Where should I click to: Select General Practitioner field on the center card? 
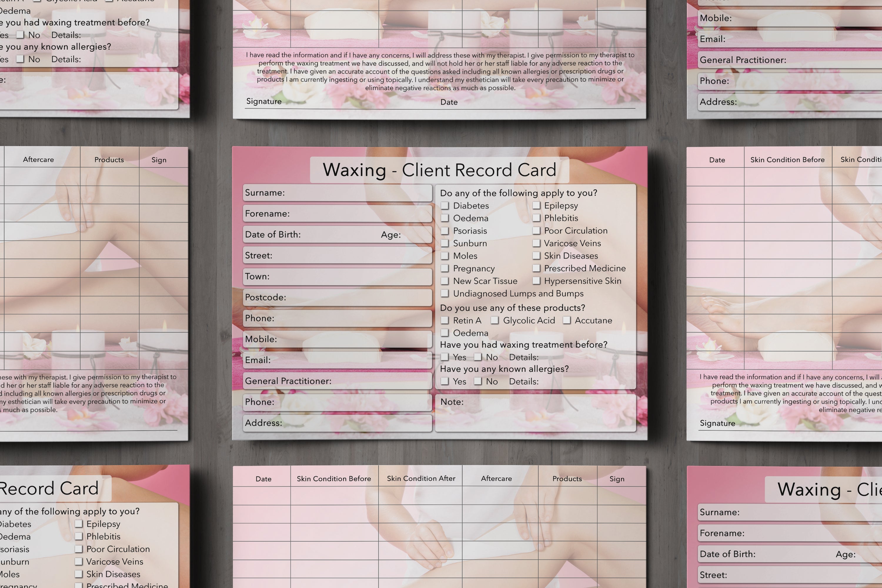coord(338,381)
